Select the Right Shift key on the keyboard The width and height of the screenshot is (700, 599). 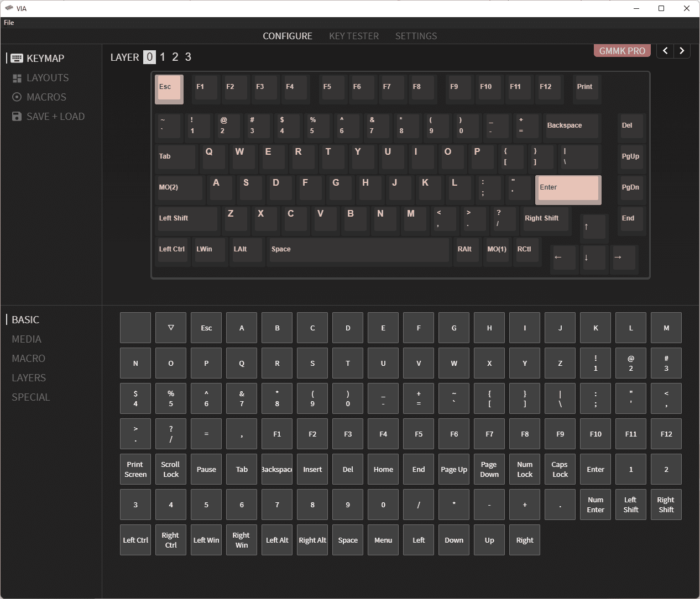coord(545,220)
